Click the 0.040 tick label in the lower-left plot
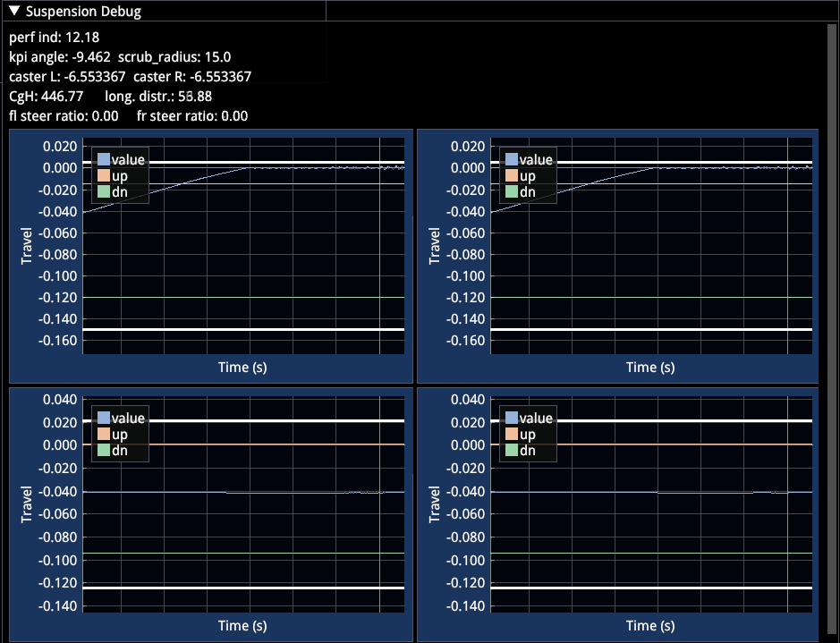Image resolution: width=840 pixels, height=643 pixels. coord(60,400)
